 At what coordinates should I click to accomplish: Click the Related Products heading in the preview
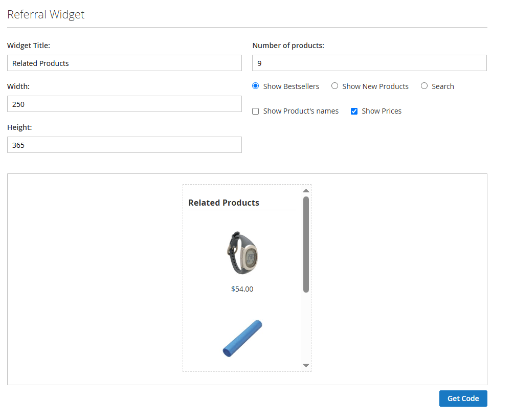(x=224, y=203)
